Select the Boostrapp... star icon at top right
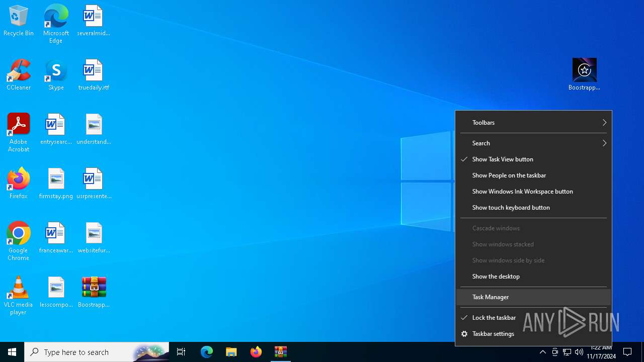The width and height of the screenshot is (644, 362). click(584, 74)
